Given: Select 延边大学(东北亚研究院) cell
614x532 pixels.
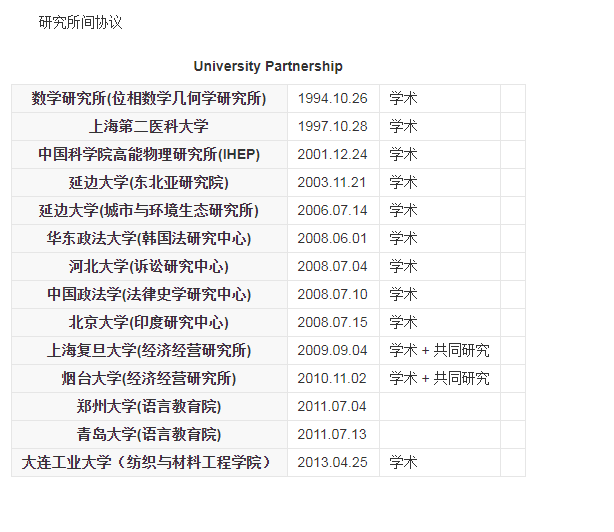Looking at the screenshot, I should [149, 182].
